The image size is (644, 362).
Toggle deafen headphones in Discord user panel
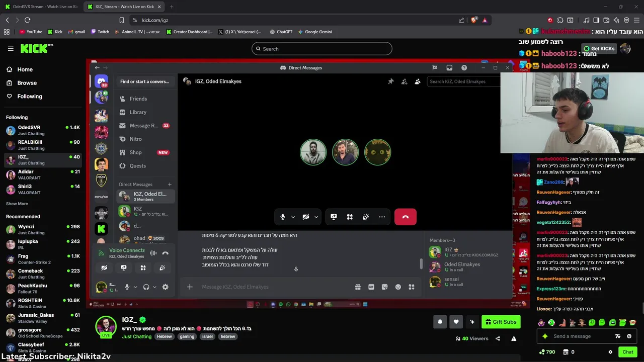coord(146,287)
